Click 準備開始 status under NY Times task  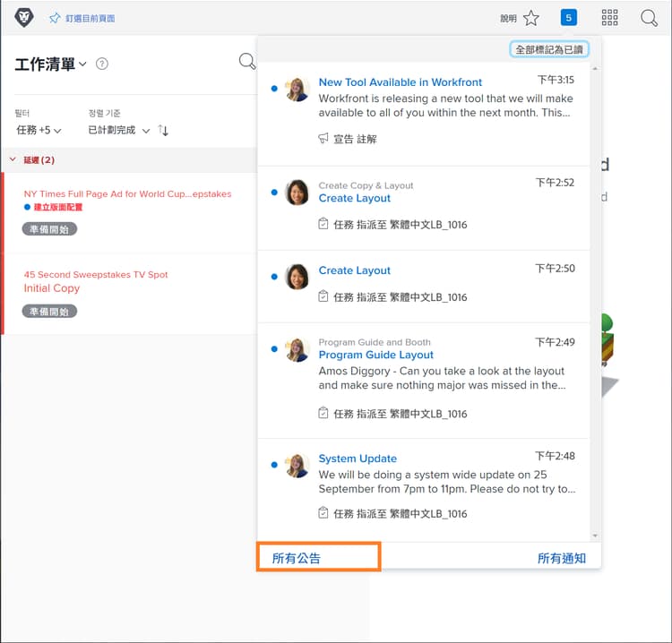pyautogui.click(x=49, y=229)
